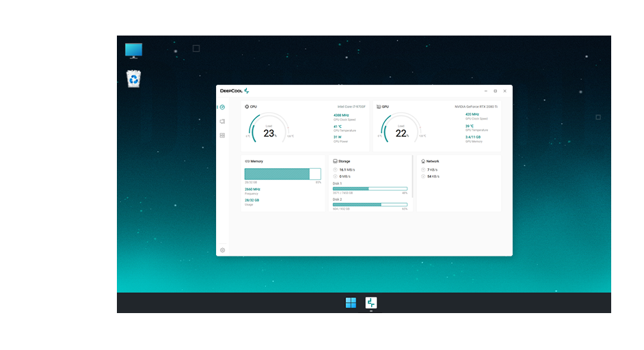Click the Memory module icon

coord(247,161)
